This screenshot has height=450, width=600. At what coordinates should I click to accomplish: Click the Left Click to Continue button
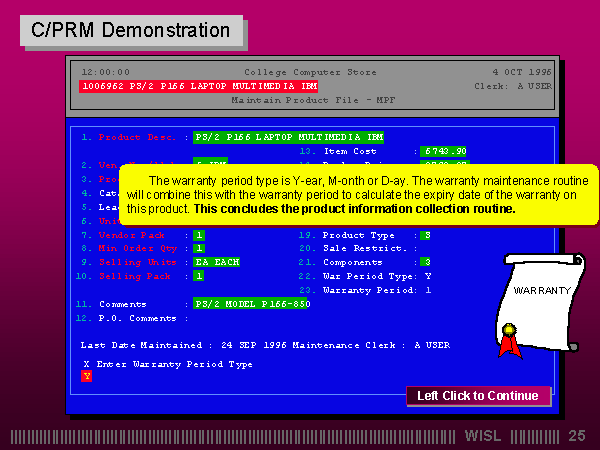click(x=477, y=396)
